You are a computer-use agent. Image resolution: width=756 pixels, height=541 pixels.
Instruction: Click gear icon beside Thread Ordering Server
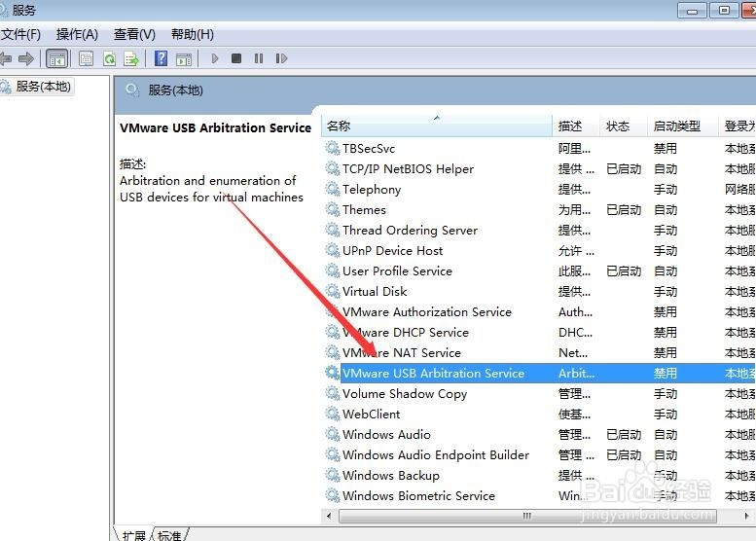pyautogui.click(x=332, y=230)
